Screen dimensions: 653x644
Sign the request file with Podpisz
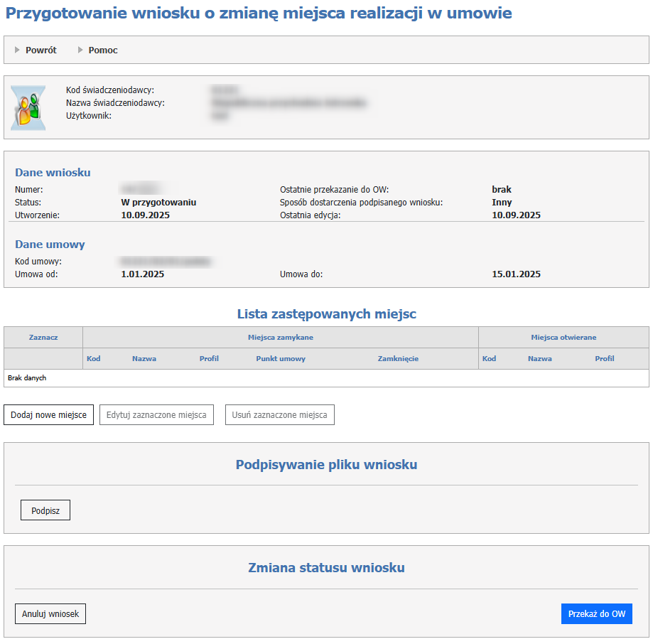point(45,510)
